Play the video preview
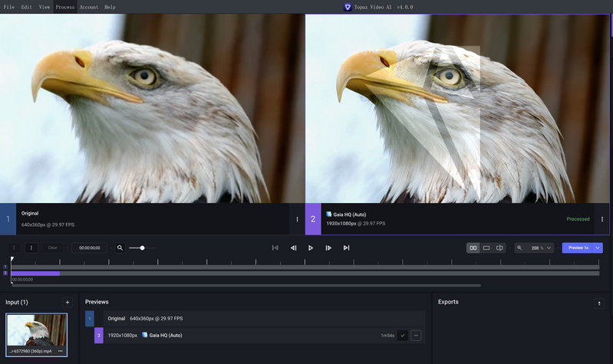The width and height of the screenshot is (613, 364). [x=311, y=248]
